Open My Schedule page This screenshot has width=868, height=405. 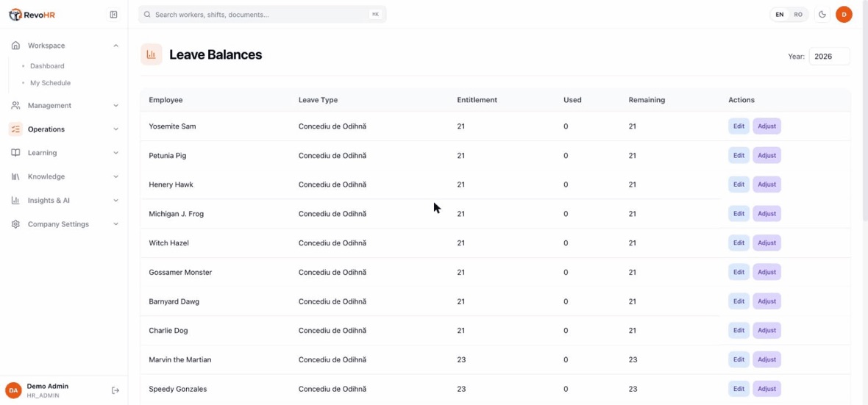coord(50,83)
